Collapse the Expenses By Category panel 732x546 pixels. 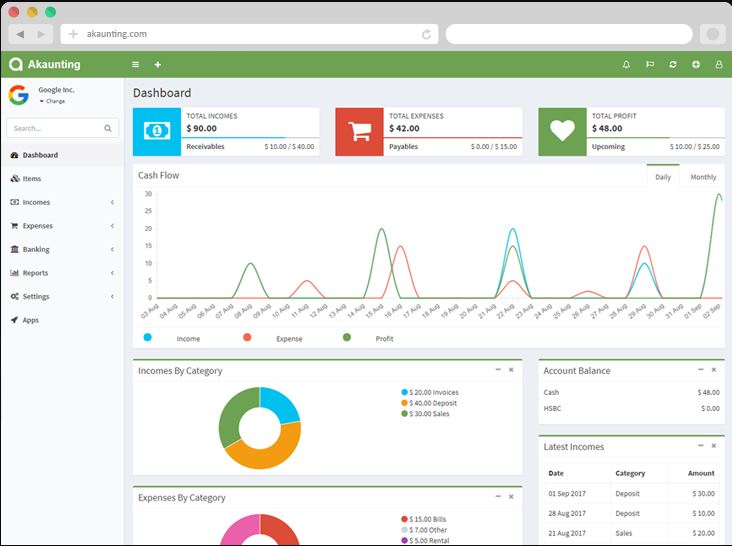coord(498,497)
